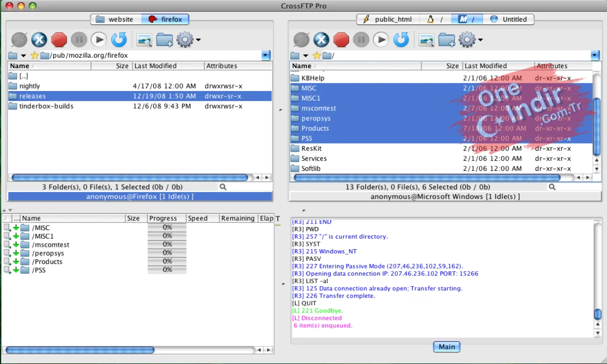Click the gray connect globe in the firefox pane
The width and height of the screenshot is (607, 364).
20,39
